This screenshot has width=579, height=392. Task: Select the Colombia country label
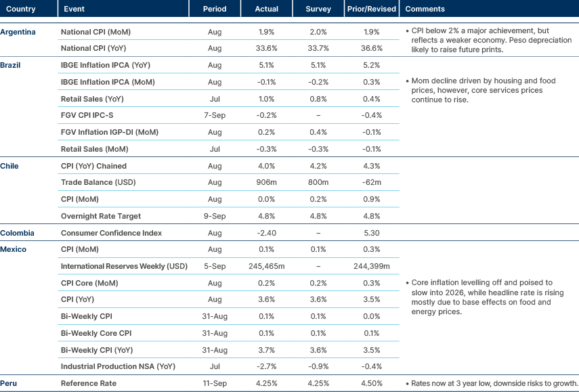coord(19,232)
